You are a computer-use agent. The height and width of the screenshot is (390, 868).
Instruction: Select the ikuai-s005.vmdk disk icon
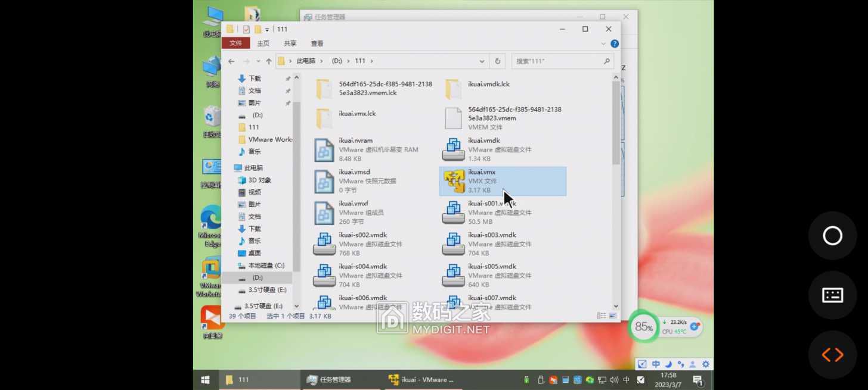click(454, 276)
